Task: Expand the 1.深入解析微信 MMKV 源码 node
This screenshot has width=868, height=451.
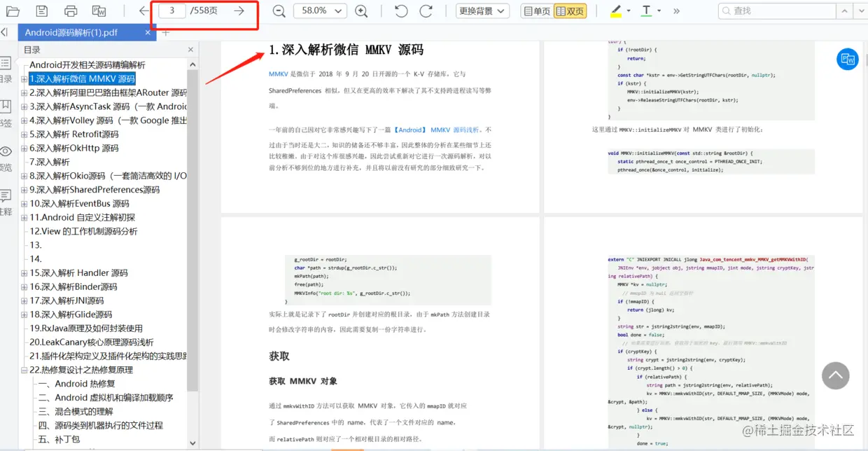Action: pos(24,79)
